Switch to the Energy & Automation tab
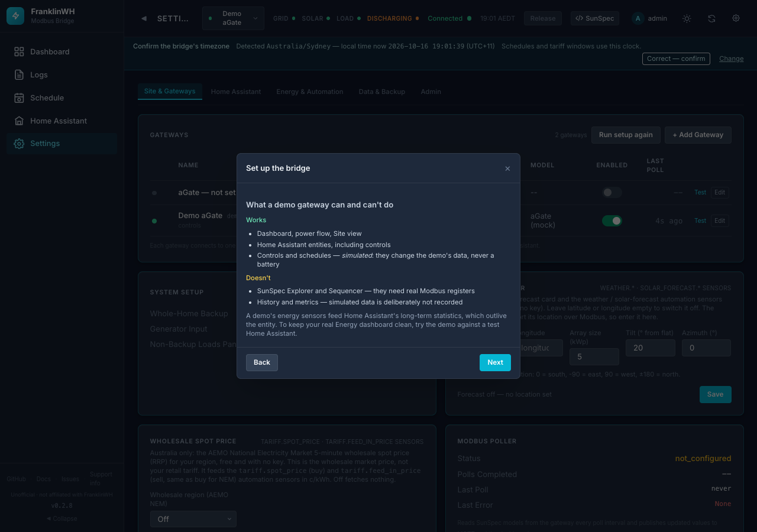Viewport: 757px width, 532px height. (310, 92)
